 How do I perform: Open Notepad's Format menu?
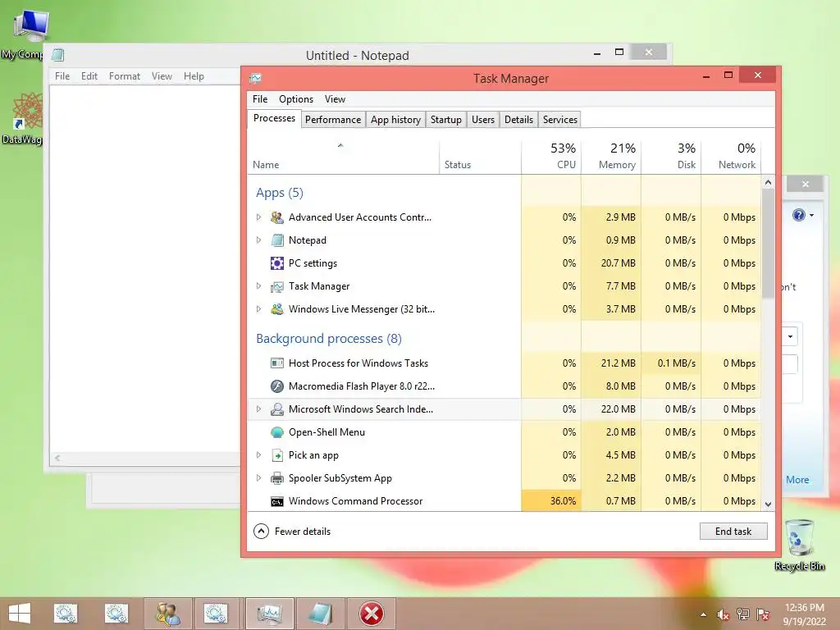coord(125,76)
